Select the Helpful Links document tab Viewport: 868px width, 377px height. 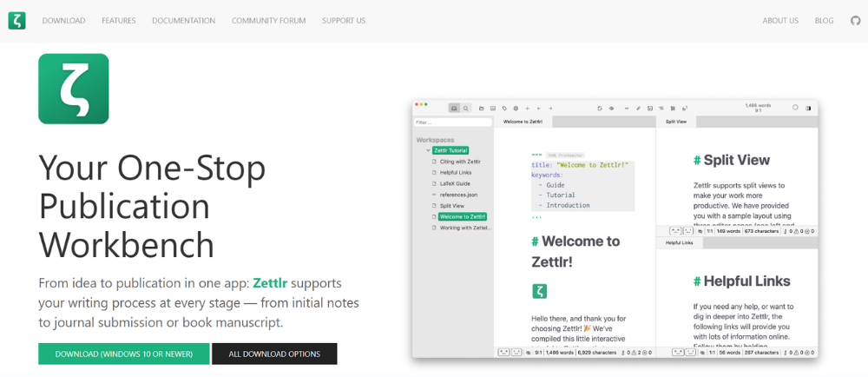tap(680, 243)
